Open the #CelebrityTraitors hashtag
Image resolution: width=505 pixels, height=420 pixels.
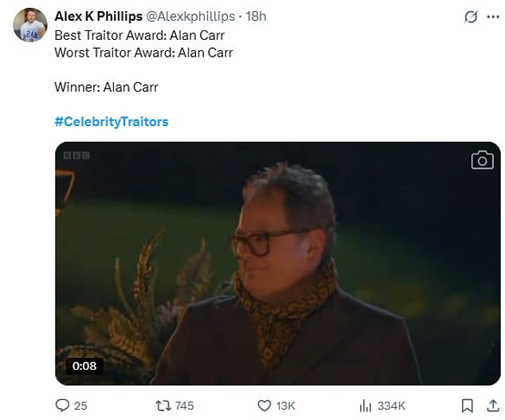pos(112,122)
